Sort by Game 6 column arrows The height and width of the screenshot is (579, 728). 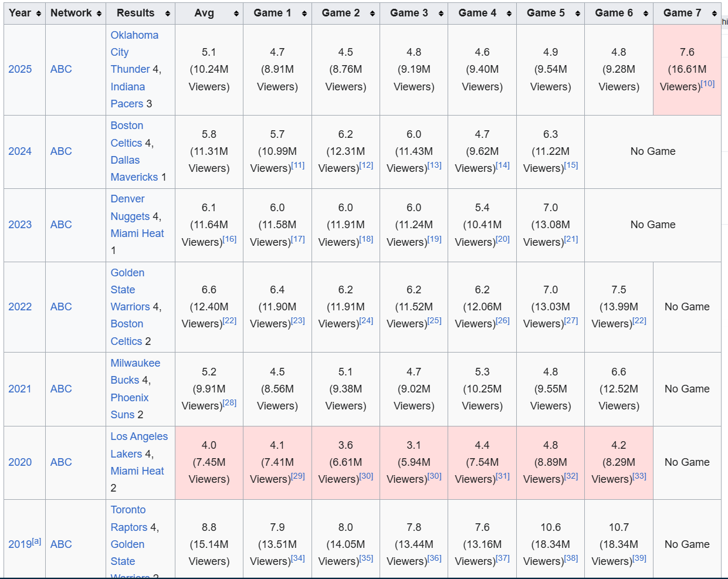(646, 13)
